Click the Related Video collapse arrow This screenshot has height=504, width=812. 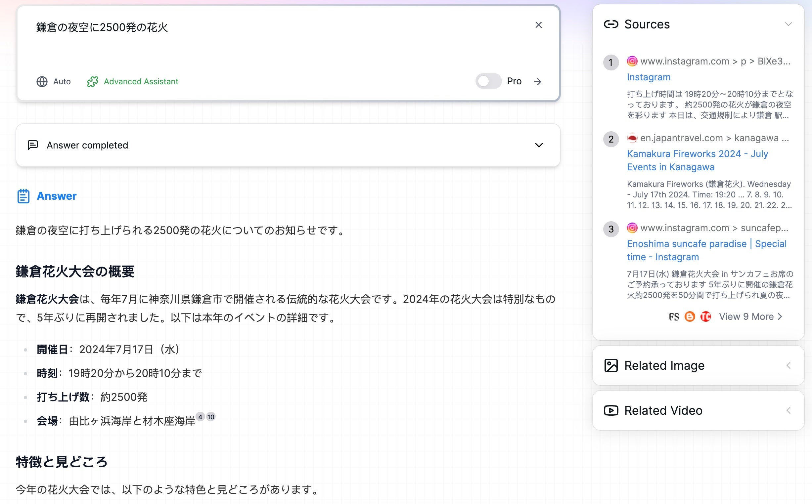[789, 410]
